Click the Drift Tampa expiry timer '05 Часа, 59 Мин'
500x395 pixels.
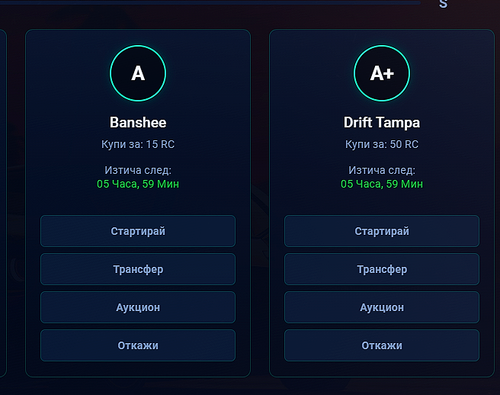(382, 184)
